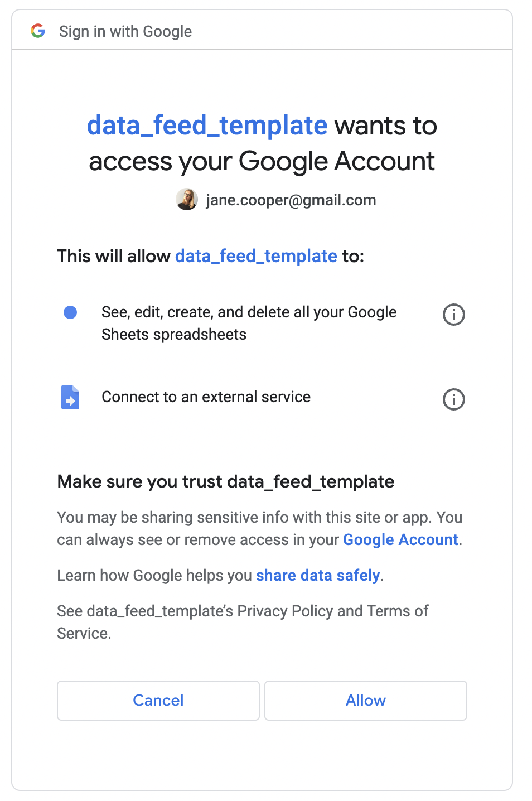Follow the 'share data safely' link
Viewport: 532px width, 801px height.
point(318,576)
